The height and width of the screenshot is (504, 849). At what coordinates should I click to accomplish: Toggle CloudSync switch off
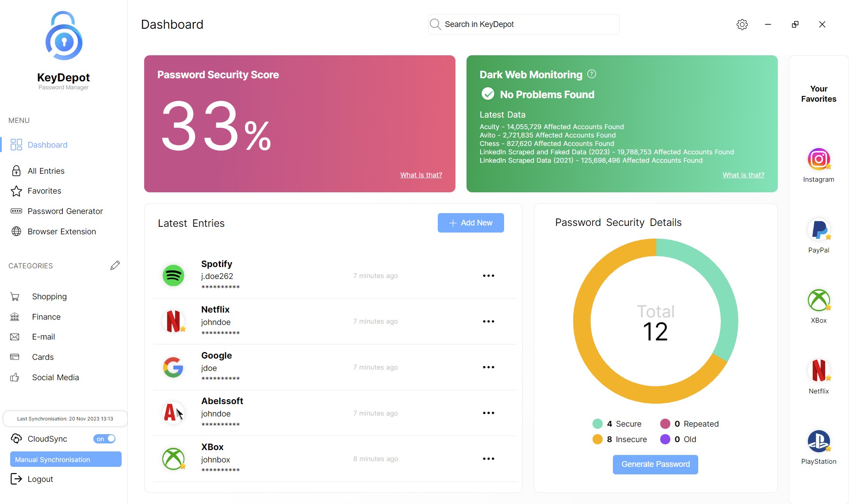pos(105,439)
